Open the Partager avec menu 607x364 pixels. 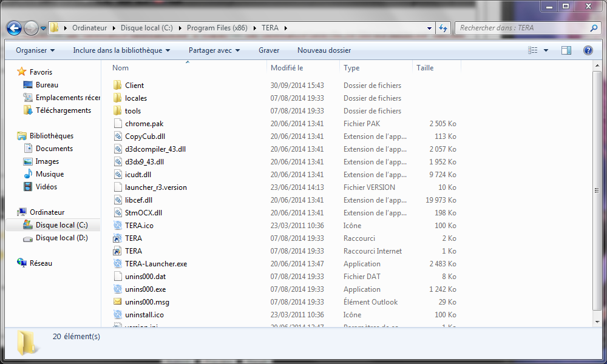tap(214, 50)
